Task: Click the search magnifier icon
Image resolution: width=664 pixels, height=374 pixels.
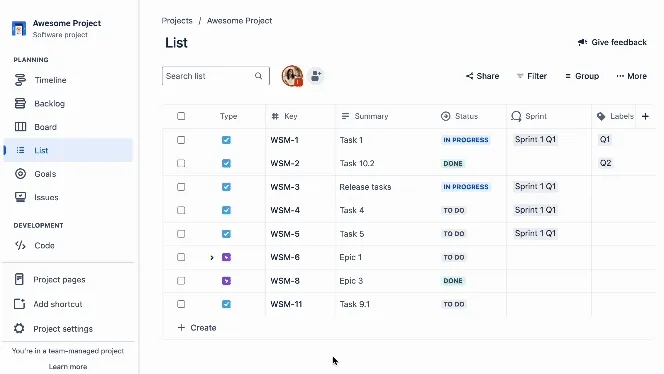Action: [x=258, y=76]
